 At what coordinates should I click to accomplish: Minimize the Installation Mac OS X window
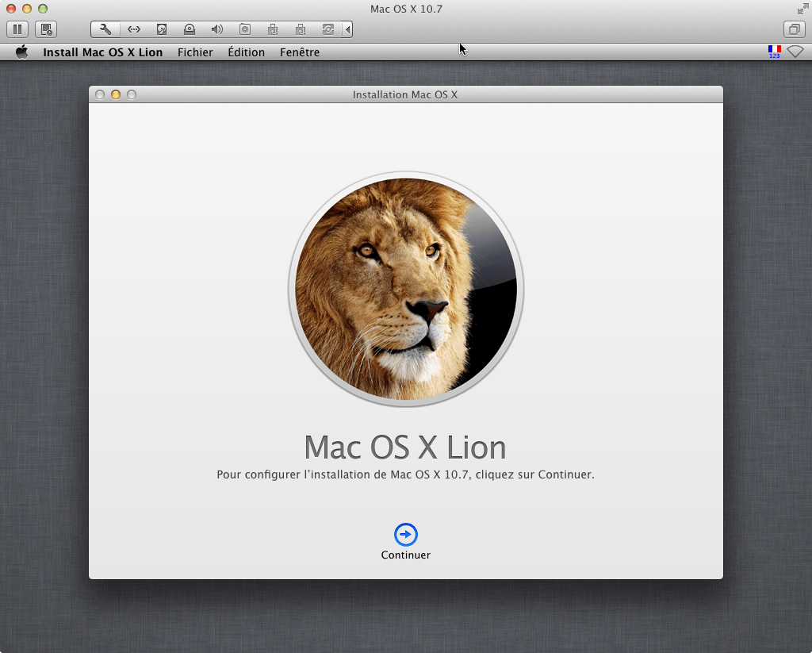(x=116, y=94)
